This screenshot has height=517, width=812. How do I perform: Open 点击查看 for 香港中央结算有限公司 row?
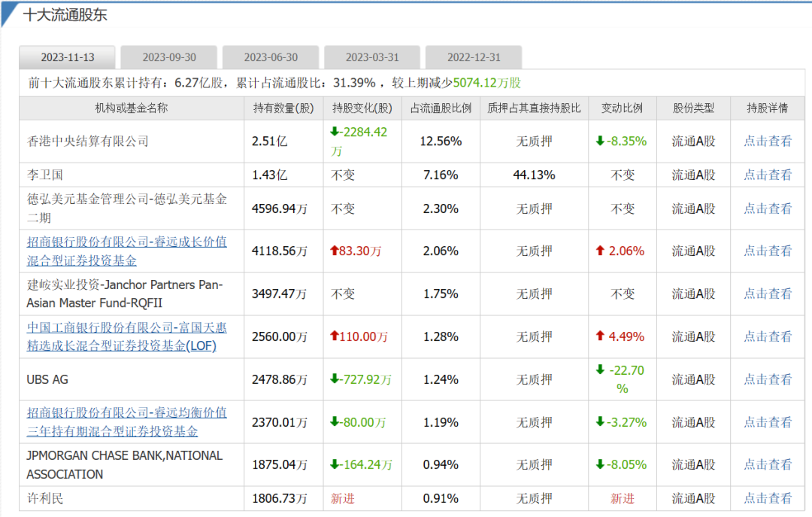tap(768, 141)
